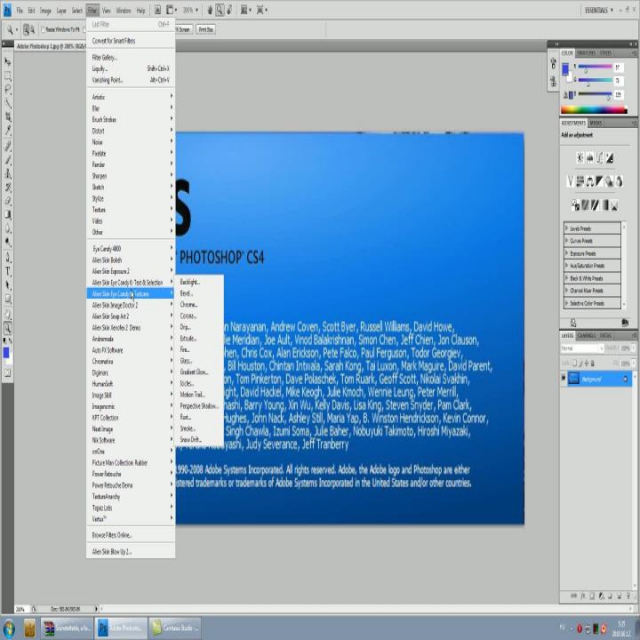Click the Launch Bridge icon

157,10
